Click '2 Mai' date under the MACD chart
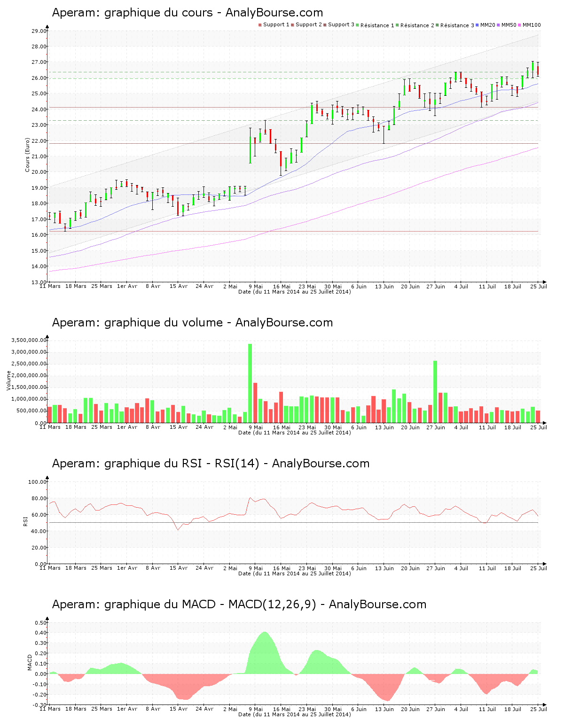 (x=230, y=709)
